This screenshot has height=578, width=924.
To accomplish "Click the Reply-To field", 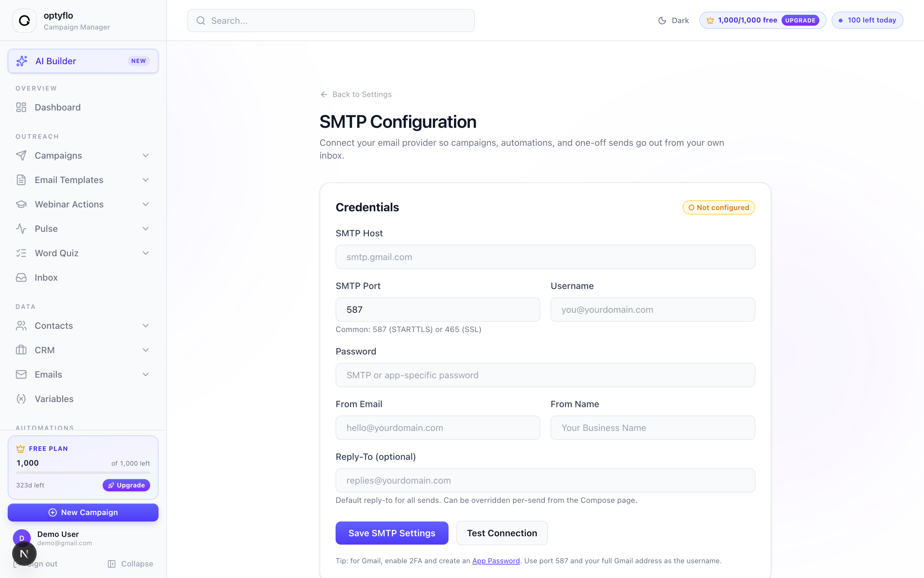I will tap(545, 480).
